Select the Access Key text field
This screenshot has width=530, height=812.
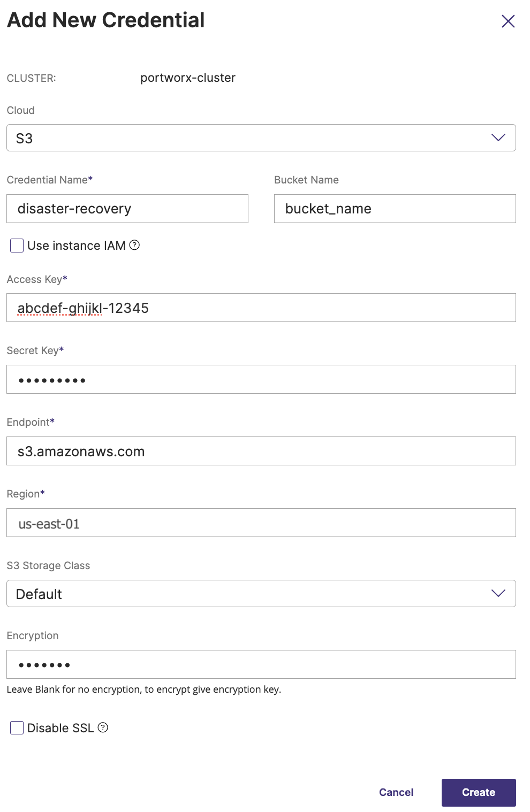pyautogui.click(x=261, y=308)
